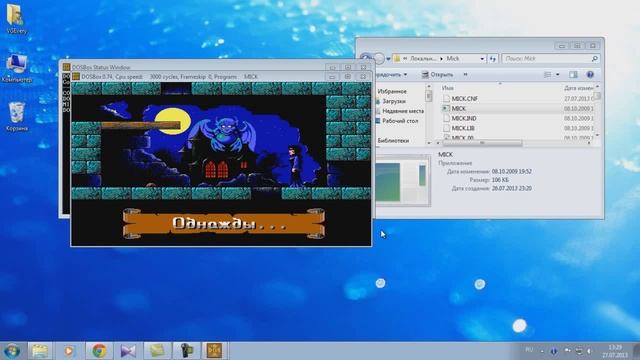
Task: Click the horizontal scrollbar in file list
Action: (482, 143)
